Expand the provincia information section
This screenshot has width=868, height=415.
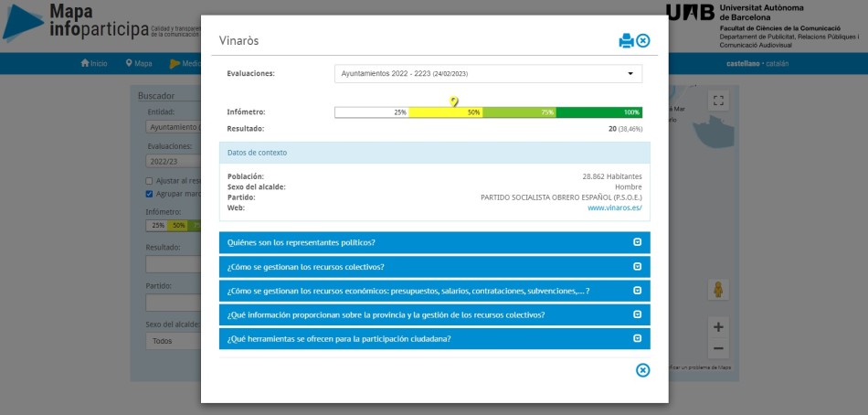coord(434,314)
